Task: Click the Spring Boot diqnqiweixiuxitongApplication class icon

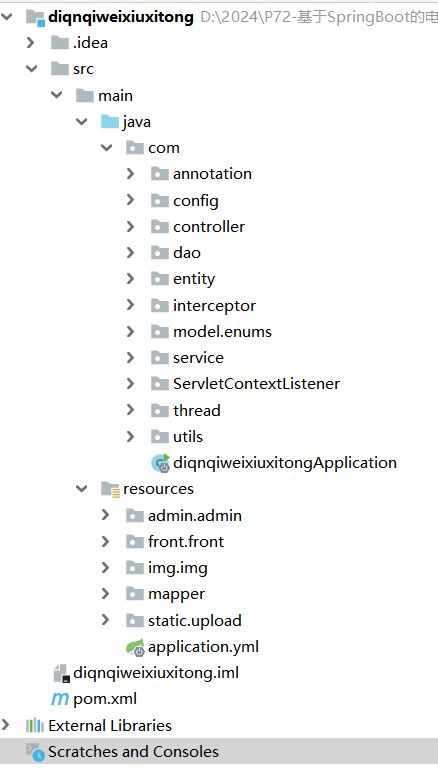Action: (161, 463)
